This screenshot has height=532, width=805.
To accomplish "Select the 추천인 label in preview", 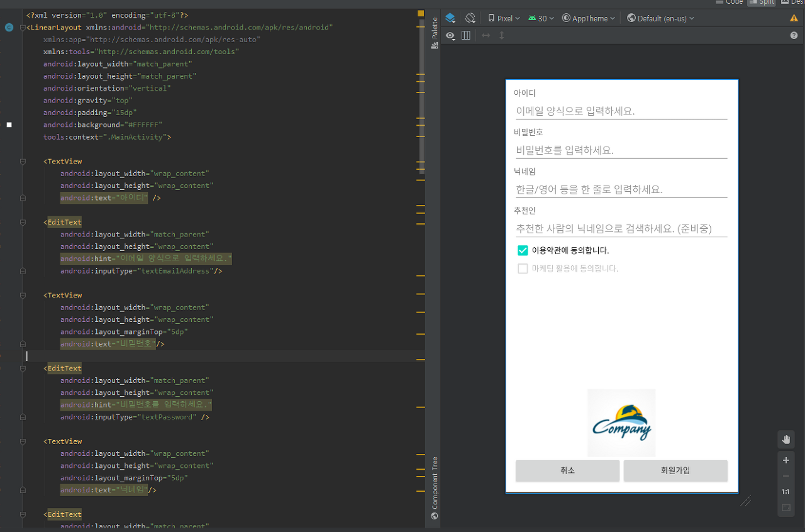I will (525, 210).
